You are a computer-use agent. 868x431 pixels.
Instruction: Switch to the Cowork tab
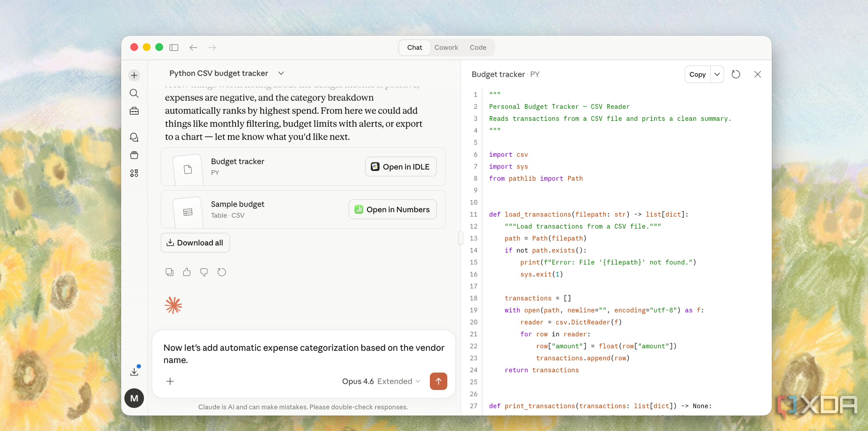tap(446, 47)
